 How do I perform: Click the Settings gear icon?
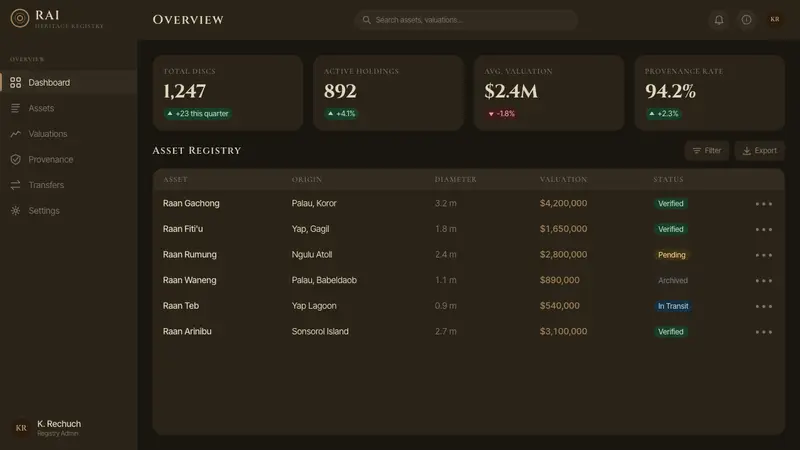[16, 210]
